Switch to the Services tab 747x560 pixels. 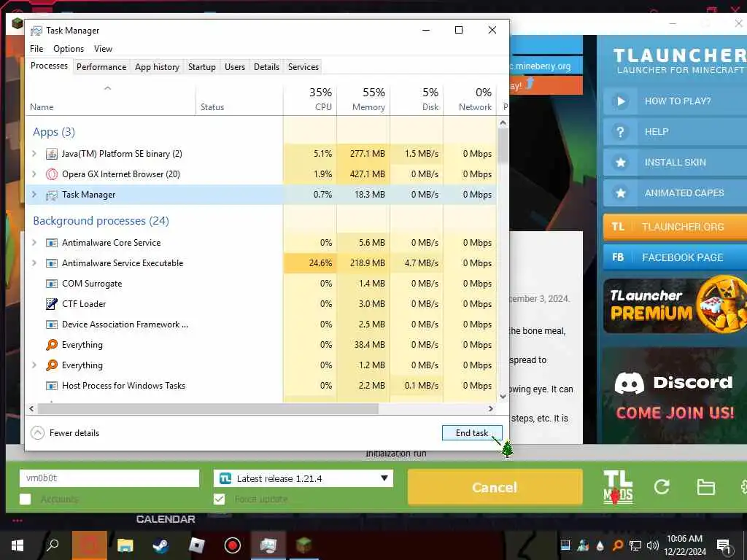303,67
